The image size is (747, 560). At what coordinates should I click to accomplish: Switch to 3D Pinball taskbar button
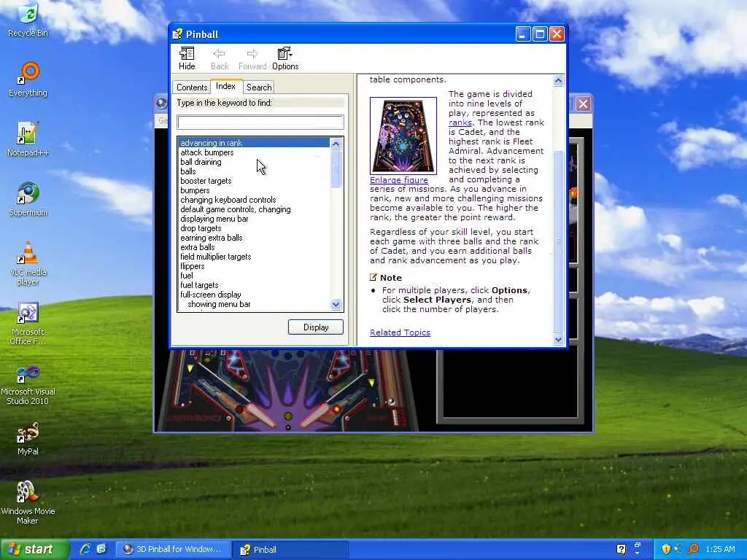(174, 550)
